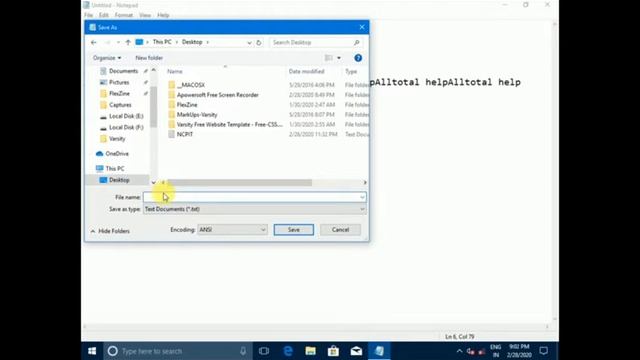Select Desktop in navigation pane tree
The image size is (640, 360).
[x=119, y=180]
